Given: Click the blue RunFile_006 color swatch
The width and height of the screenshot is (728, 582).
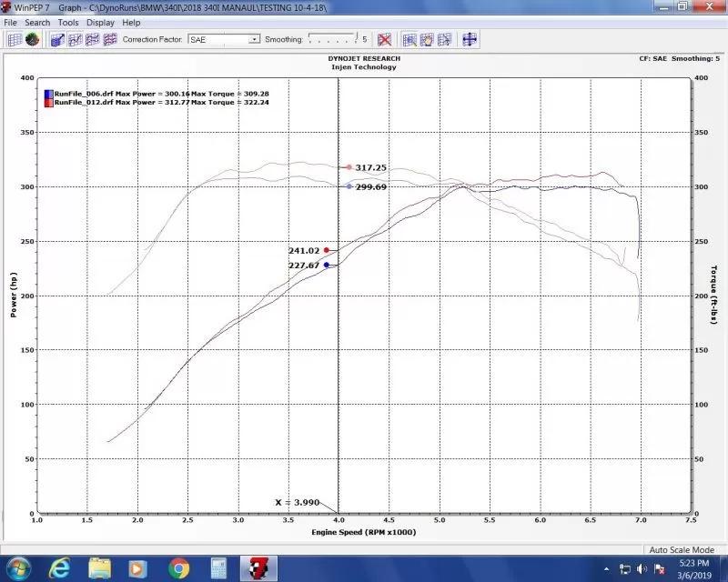Looking at the screenshot, I should (49, 94).
